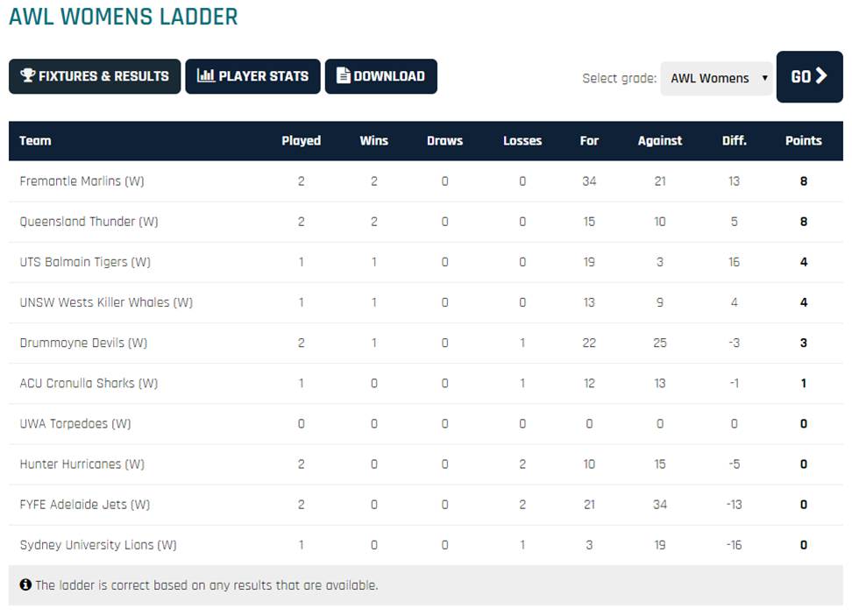Click the Points column header
This screenshot has height=616, width=852.
point(803,141)
